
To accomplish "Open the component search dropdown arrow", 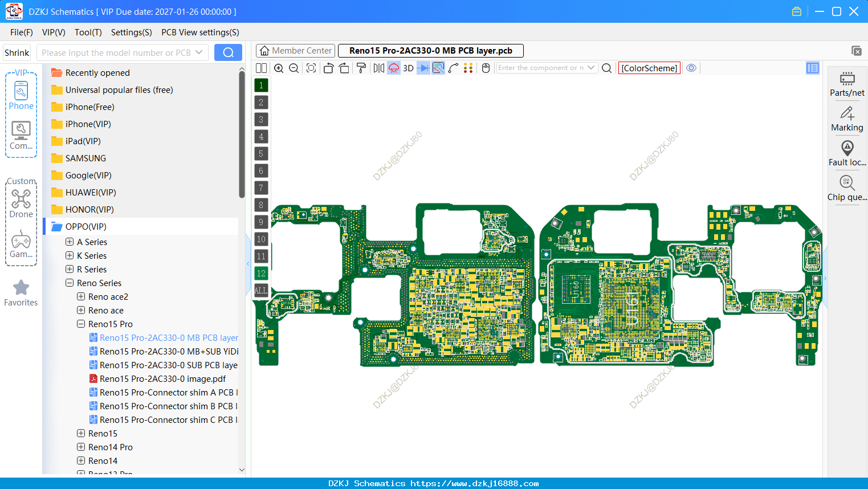I will (591, 68).
